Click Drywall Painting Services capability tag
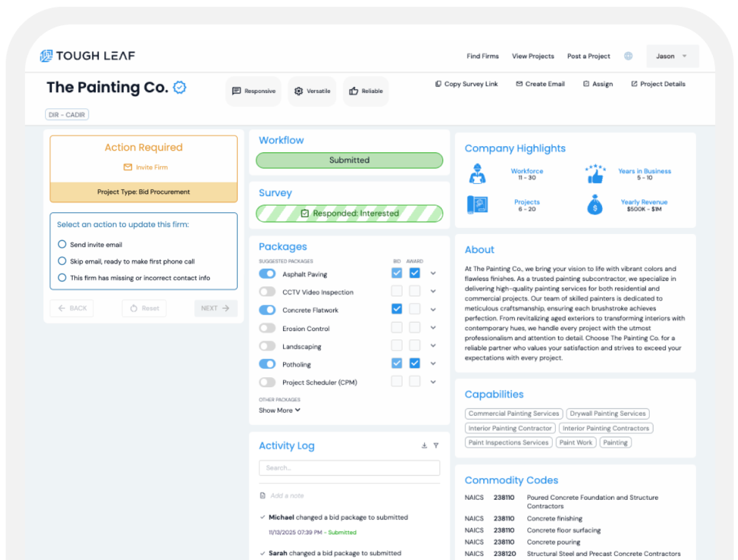738x560 pixels. click(608, 413)
